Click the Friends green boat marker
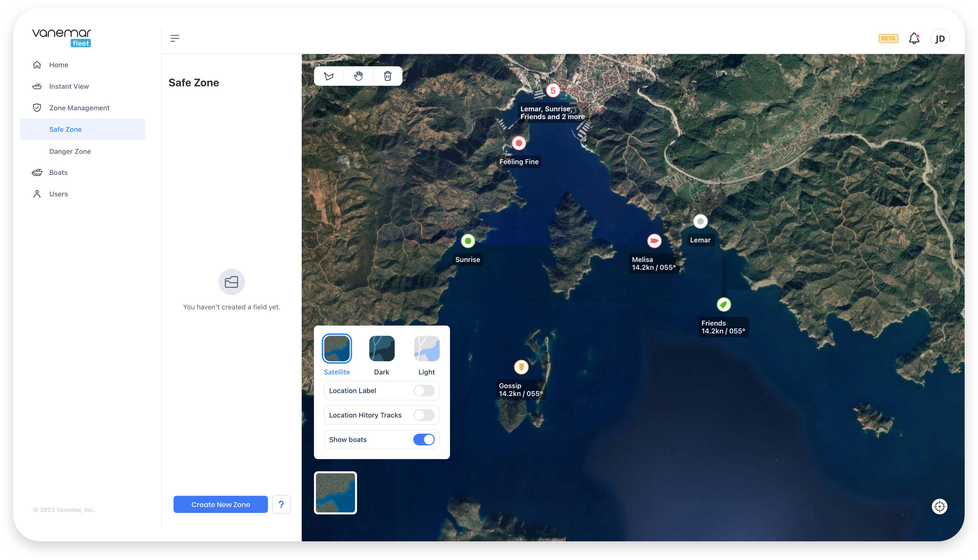Viewport: 978px width, 560px height. 723,305
